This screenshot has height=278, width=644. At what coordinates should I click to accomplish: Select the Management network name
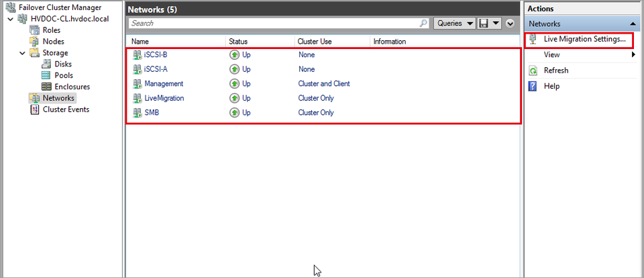tap(164, 83)
